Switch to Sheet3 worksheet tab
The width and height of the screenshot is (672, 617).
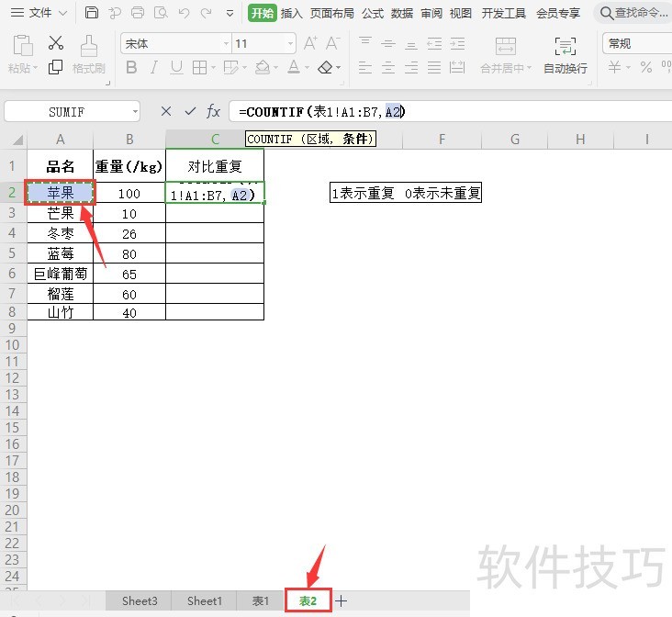[x=140, y=600]
